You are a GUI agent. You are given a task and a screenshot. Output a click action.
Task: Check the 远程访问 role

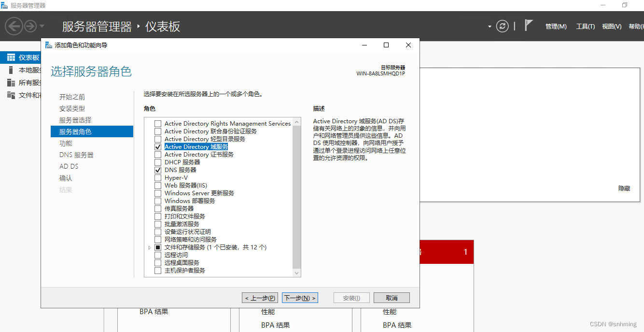coord(158,255)
